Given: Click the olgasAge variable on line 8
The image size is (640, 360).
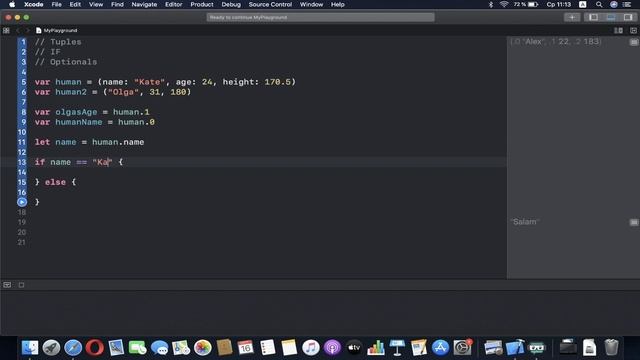Looking at the screenshot, I should point(76,112).
